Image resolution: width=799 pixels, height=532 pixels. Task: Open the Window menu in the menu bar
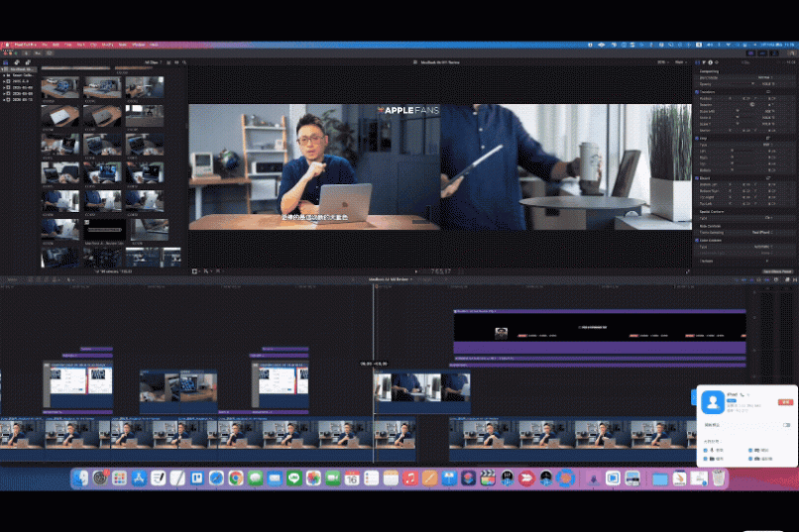[x=138, y=45]
